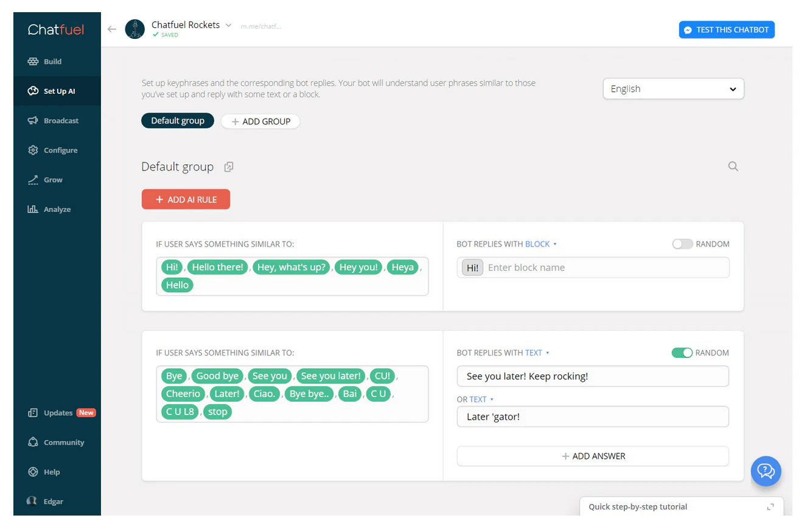Screen dimensions: 807x532
Task: Expand the quick step-by-step tutorial panel
Action: pos(770,506)
